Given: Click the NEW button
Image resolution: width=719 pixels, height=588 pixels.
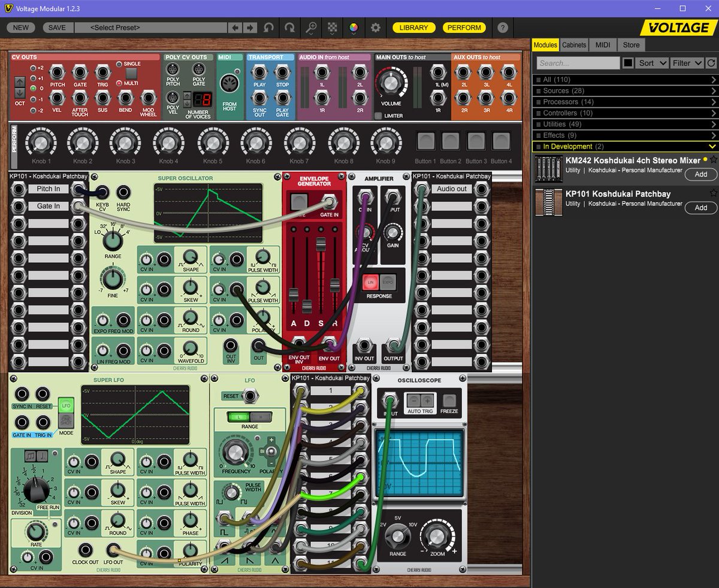Looking at the screenshot, I should tap(20, 28).
